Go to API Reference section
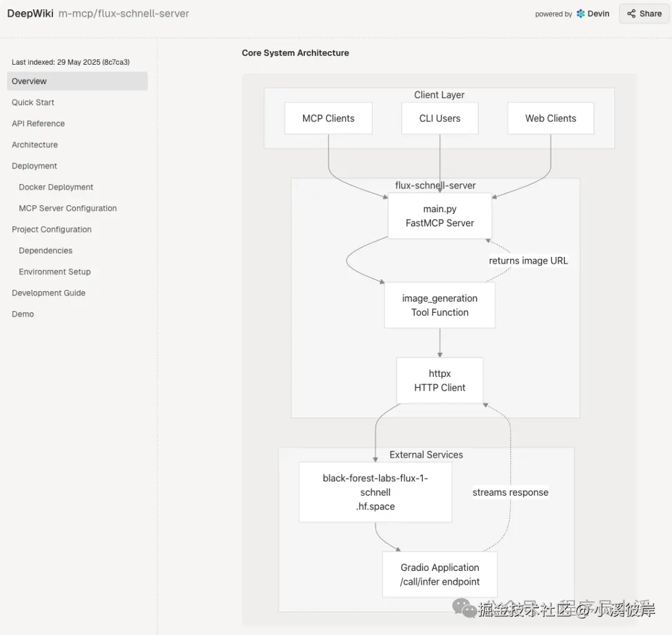Screen dimensions: 672x635 (38, 124)
